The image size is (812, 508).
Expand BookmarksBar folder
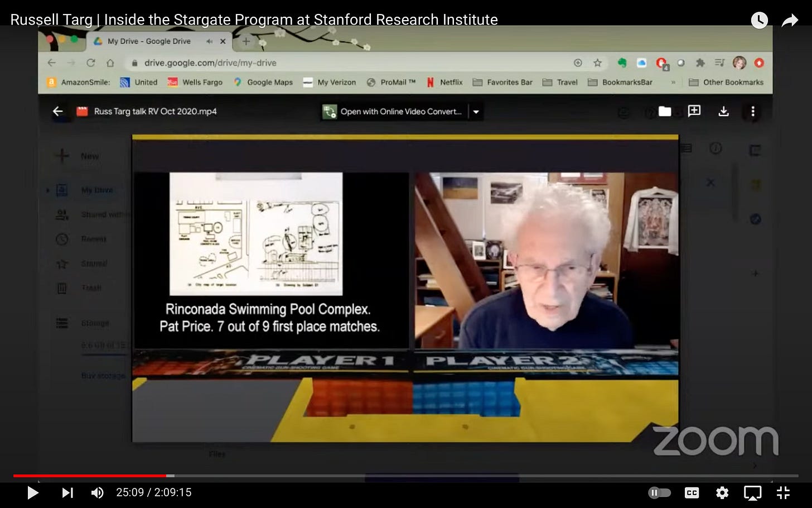[x=620, y=82]
